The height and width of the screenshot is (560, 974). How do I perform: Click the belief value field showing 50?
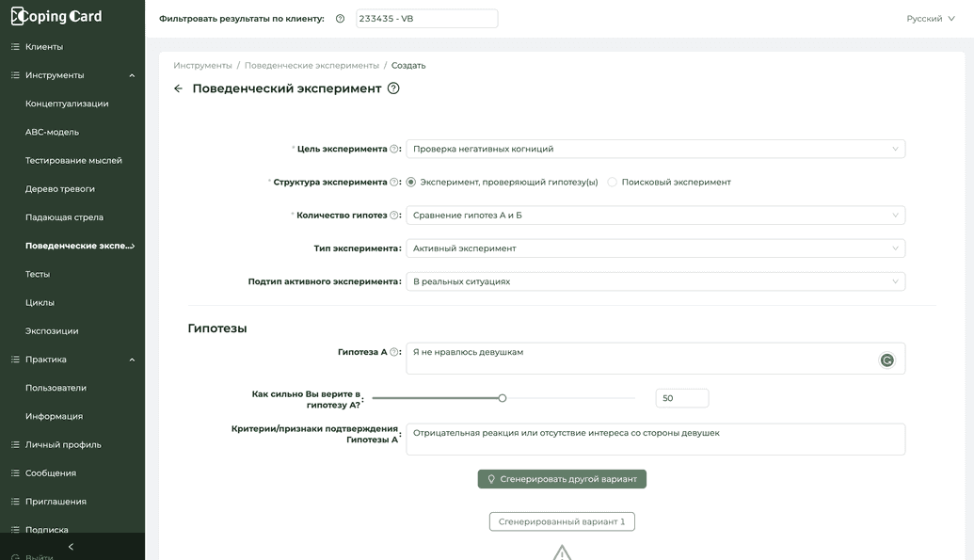coord(682,398)
